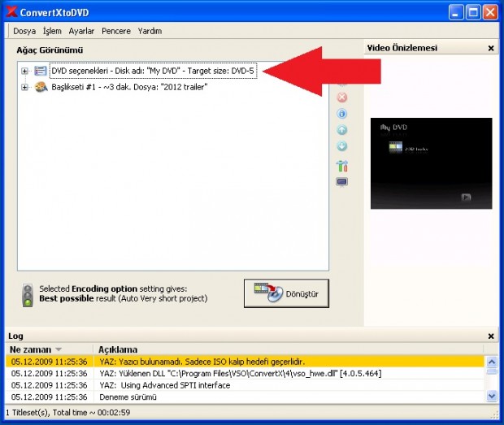Open the Yardım menu
Image resolution: width=504 pixels, height=425 pixels.
tap(150, 31)
